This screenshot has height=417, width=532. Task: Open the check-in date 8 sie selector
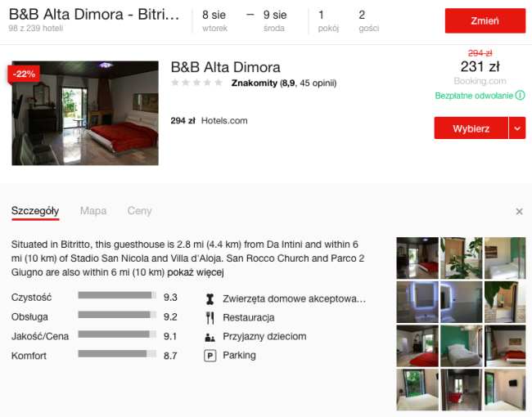(215, 20)
